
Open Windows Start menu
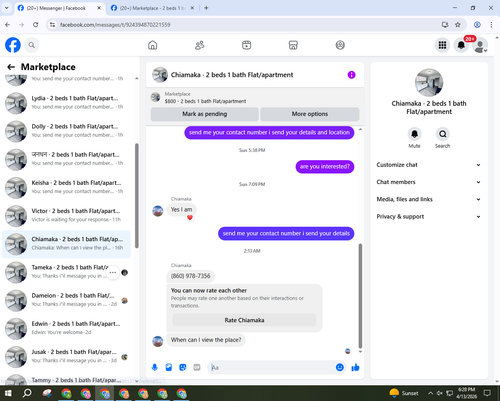(8, 393)
